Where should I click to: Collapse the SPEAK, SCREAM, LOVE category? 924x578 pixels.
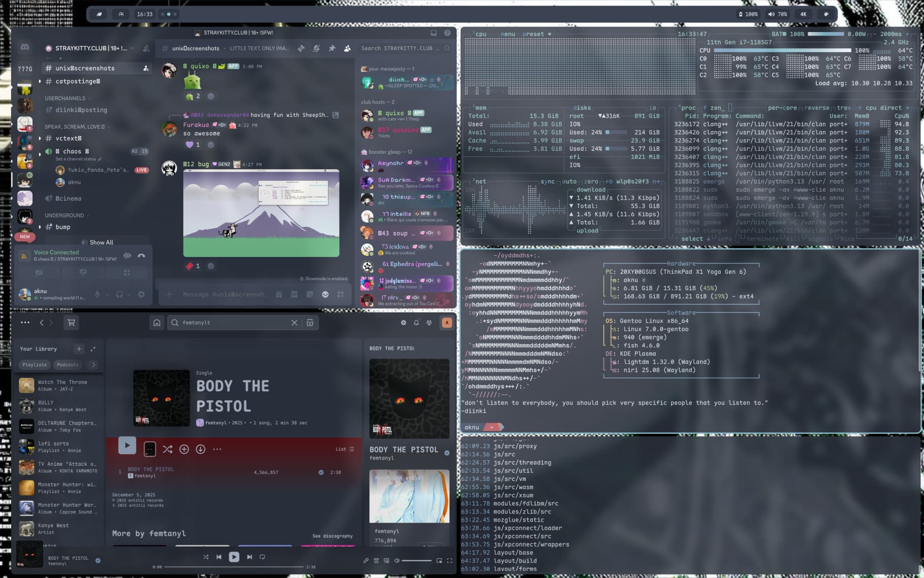point(76,126)
